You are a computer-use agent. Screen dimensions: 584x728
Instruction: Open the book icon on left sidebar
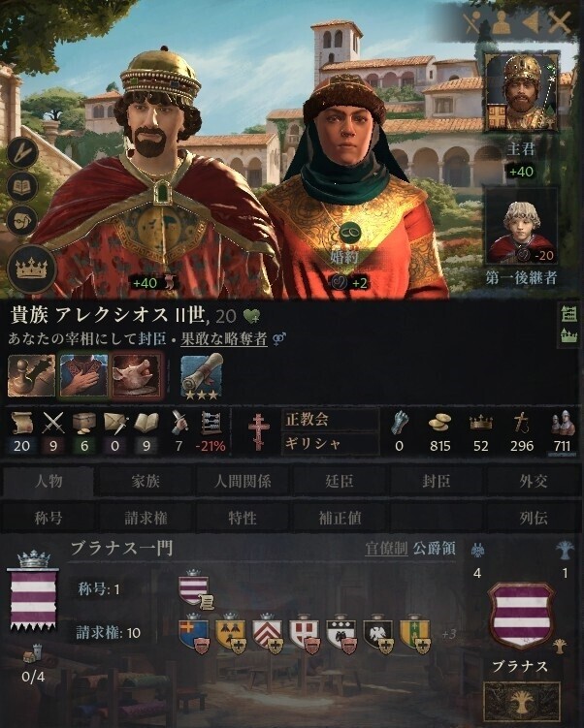pos(22,187)
